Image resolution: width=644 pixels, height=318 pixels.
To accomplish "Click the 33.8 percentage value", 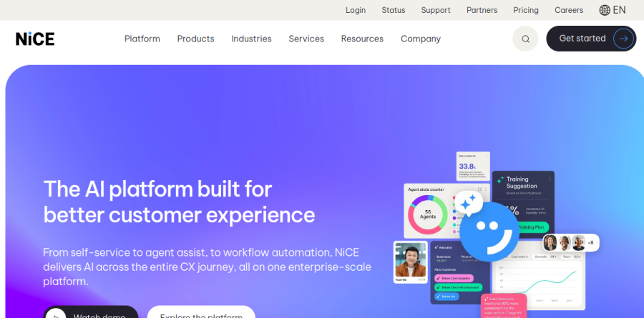I will click(467, 167).
